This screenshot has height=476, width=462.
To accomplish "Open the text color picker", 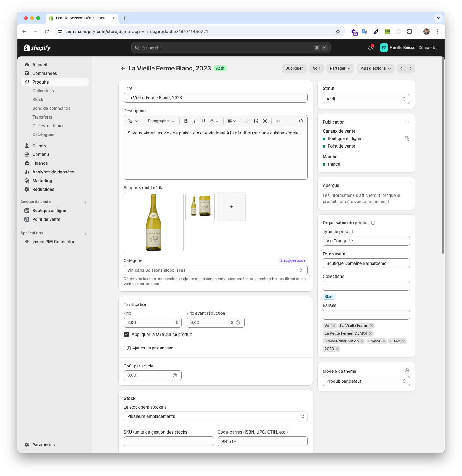I will (214, 121).
